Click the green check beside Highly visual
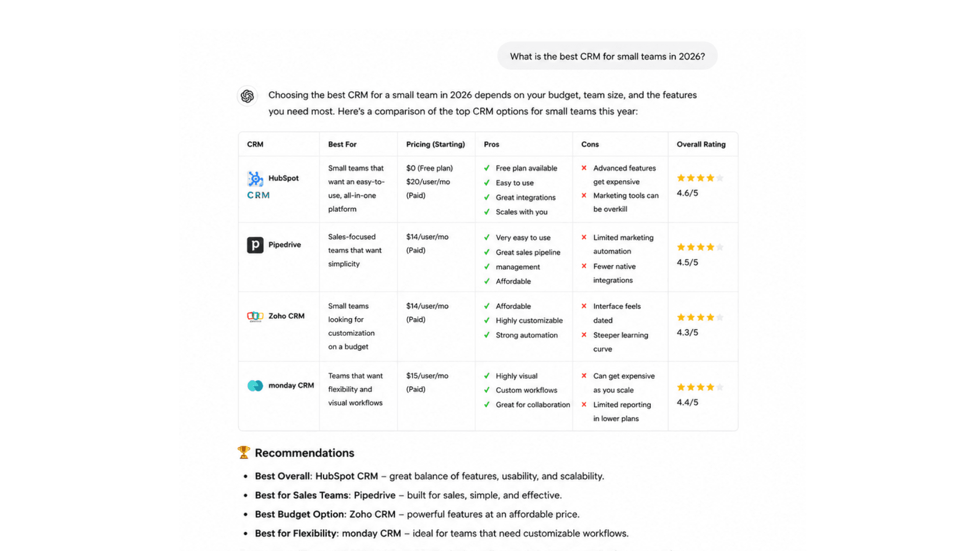Image resolution: width=980 pixels, height=551 pixels. tap(487, 376)
